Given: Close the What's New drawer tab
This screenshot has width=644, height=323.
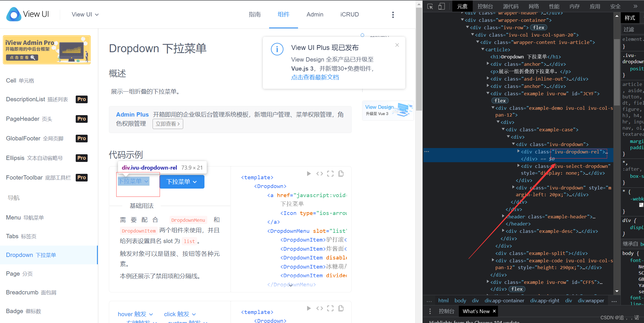Looking at the screenshot, I should (494, 311).
